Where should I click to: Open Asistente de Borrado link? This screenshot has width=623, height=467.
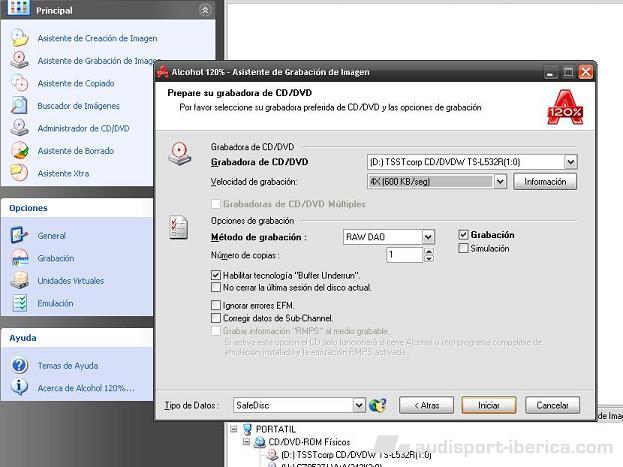(x=75, y=151)
